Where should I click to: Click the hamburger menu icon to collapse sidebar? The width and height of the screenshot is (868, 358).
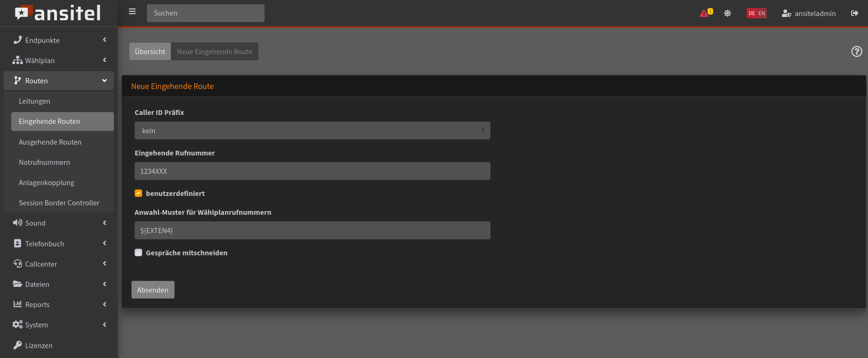(x=132, y=12)
